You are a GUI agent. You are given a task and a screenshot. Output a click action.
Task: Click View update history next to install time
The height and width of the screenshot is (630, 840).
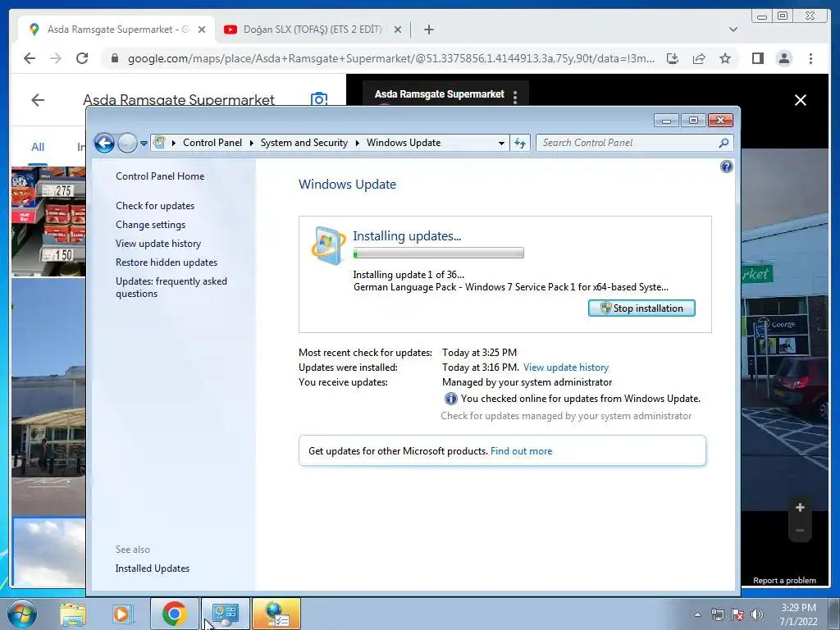pos(566,367)
